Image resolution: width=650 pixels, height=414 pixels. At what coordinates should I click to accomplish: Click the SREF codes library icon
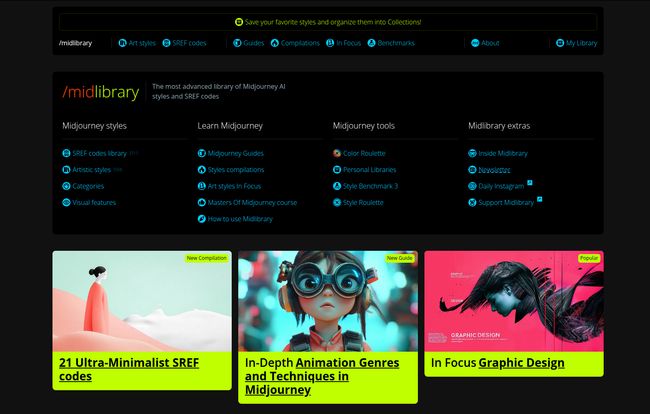(x=66, y=153)
